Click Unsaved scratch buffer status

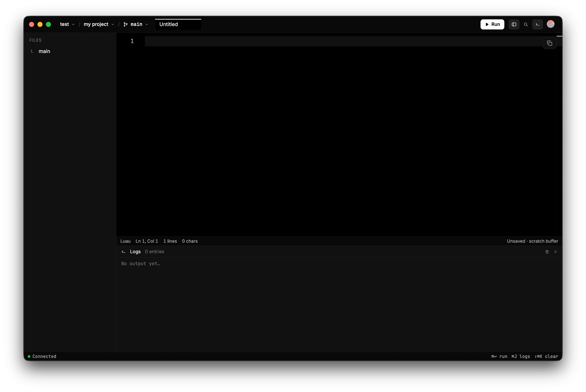point(532,241)
